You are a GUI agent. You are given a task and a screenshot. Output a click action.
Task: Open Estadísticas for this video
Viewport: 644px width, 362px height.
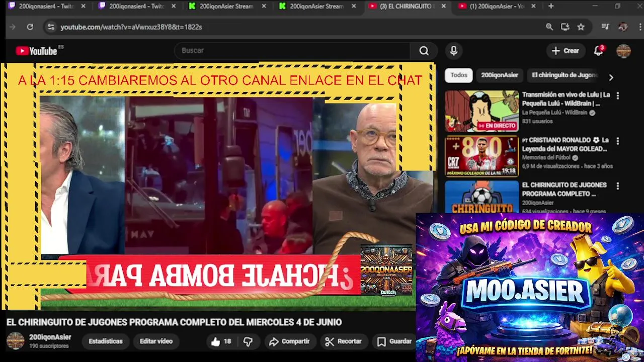click(x=106, y=341)
